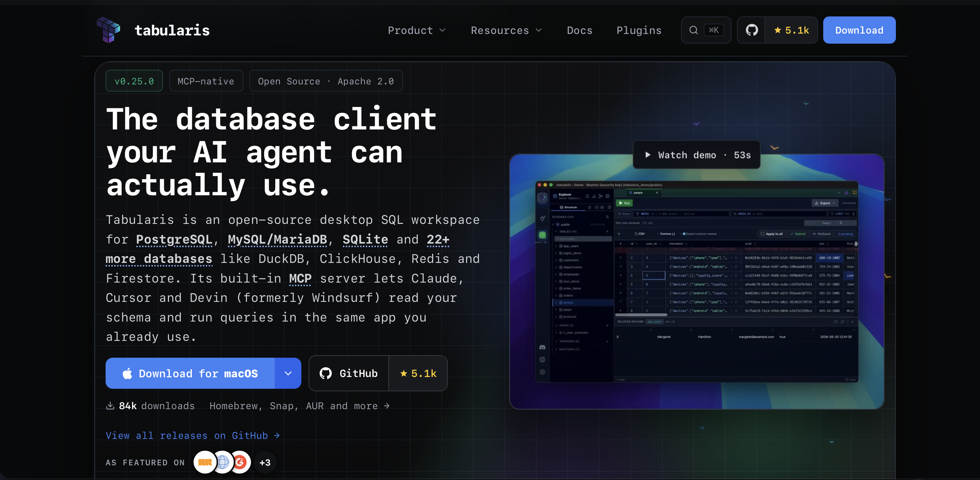Image resolution: width=980 pixels, height=480 pixels.
Task: Click the 84k downloads text
Action: pos(151,406)
